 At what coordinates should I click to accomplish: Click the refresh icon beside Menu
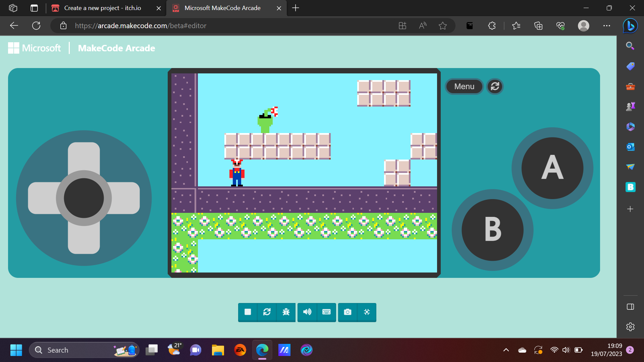point(495,86)
